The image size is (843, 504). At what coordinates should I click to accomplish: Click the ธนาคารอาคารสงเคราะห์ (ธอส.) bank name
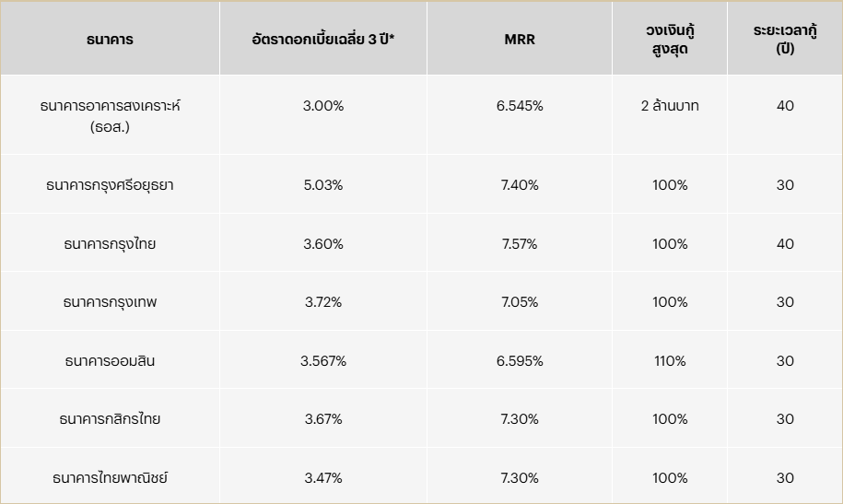coord(110,116)
